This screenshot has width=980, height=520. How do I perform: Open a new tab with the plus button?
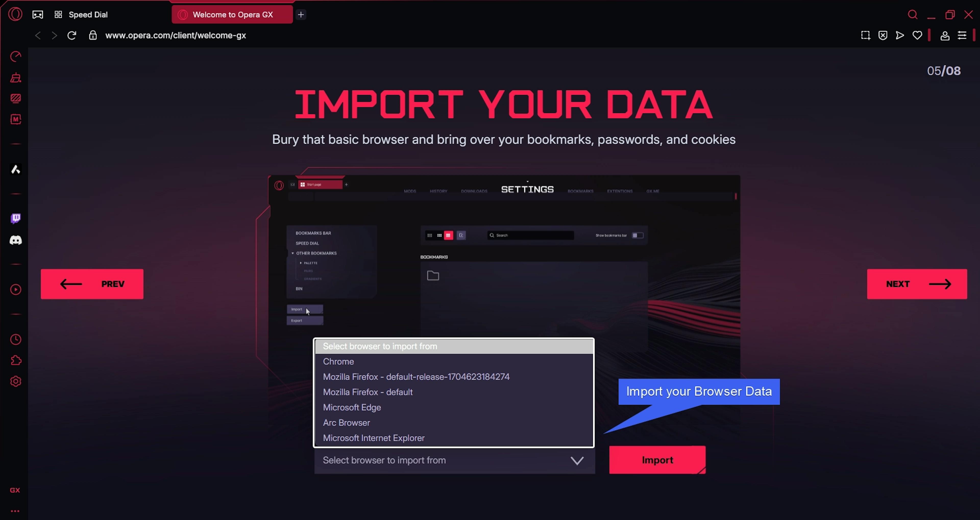pyautogui.click(x=301, y=15)
